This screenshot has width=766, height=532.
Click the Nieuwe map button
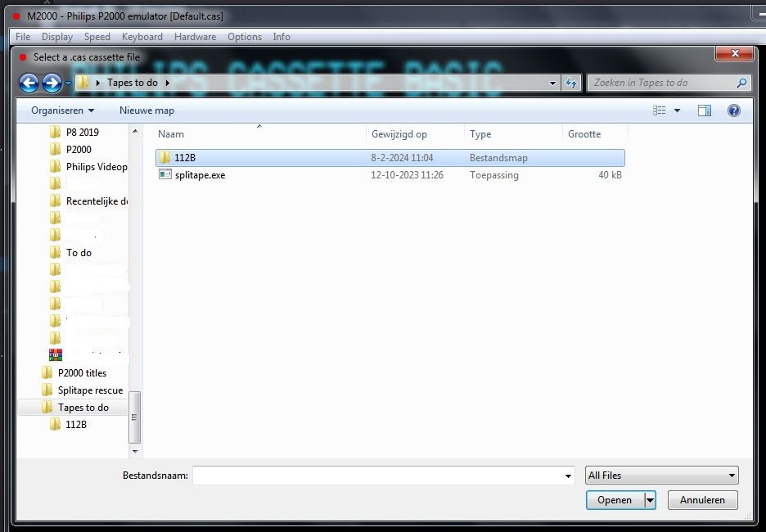click(146, 110)
